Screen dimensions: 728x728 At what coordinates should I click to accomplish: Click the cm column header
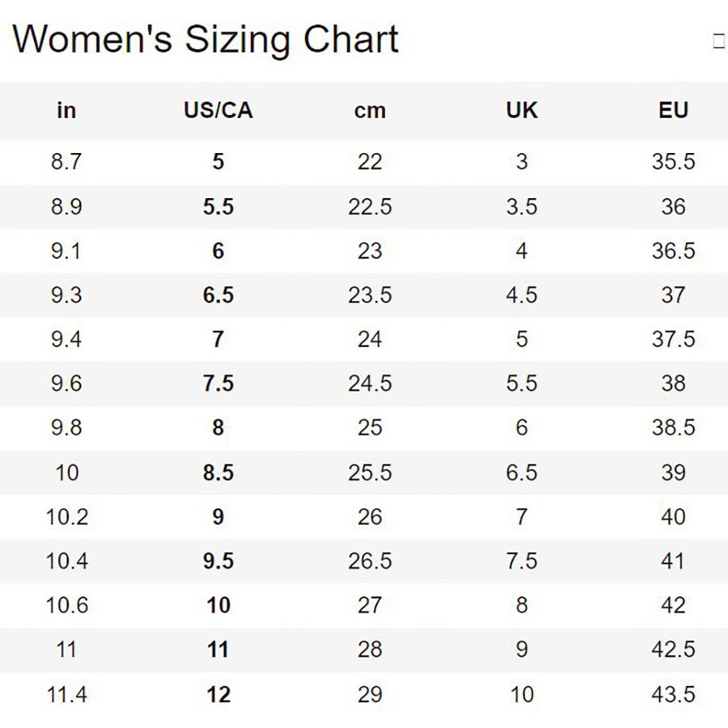(370, 111)
